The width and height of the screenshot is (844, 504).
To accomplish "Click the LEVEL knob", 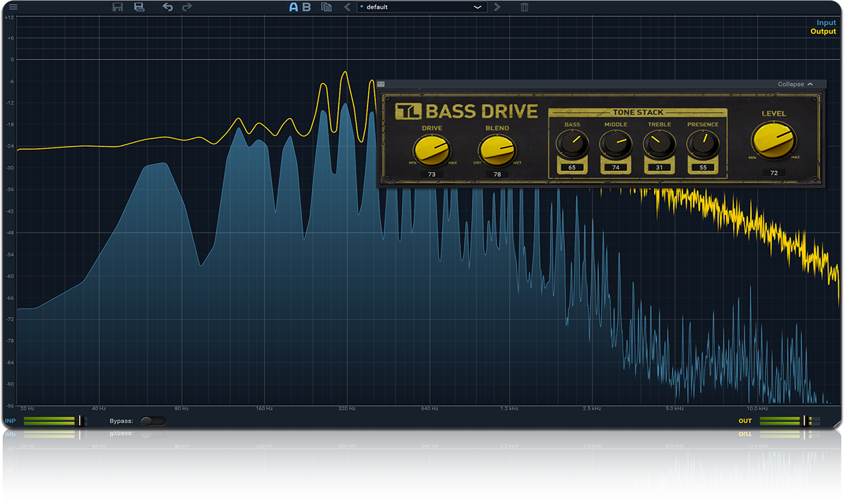I will [x=774, y=140].
